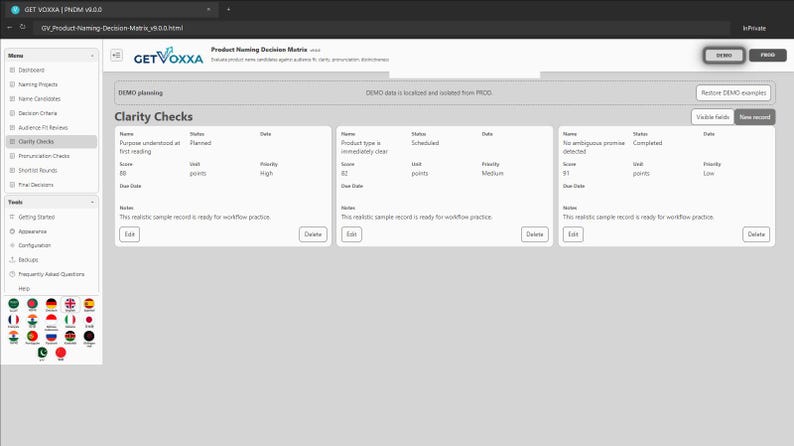Click the 'Completed' status value

[x=647, y=143]
